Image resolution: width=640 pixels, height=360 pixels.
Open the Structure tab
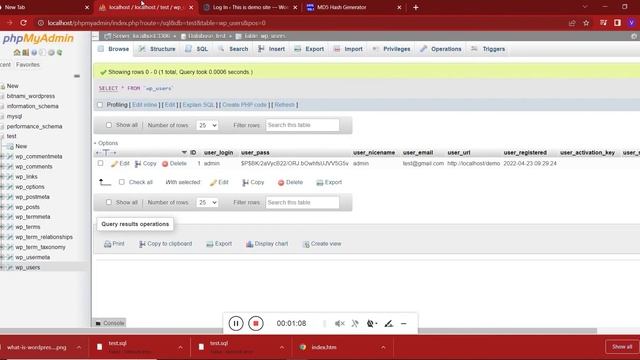click(157, 49)
